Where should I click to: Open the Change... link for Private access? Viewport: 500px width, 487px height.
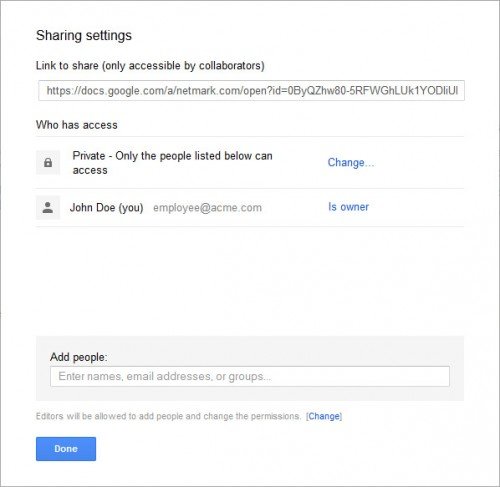(x=351, y=163)
